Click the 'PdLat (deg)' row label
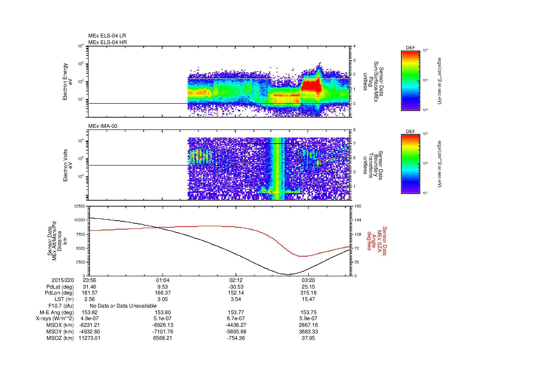This screenshot has width=555, height=392. pos(60,287)
